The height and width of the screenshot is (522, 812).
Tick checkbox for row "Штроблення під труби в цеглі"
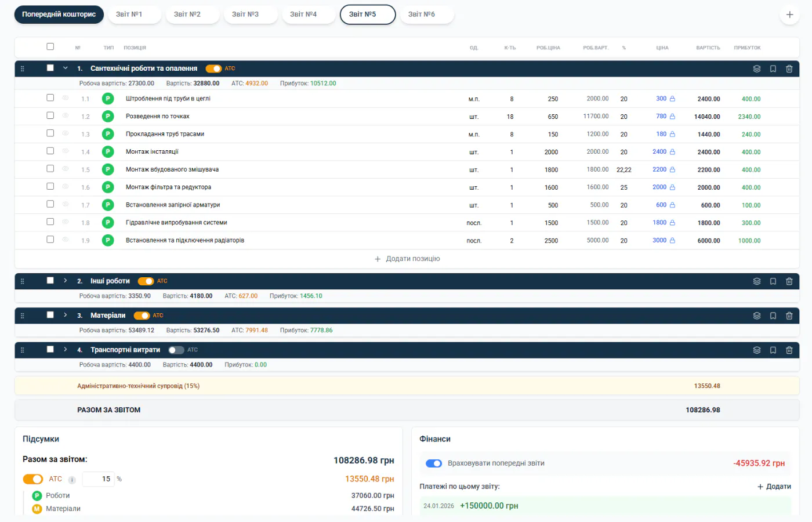pyautogui.click(x=50, y=98)
